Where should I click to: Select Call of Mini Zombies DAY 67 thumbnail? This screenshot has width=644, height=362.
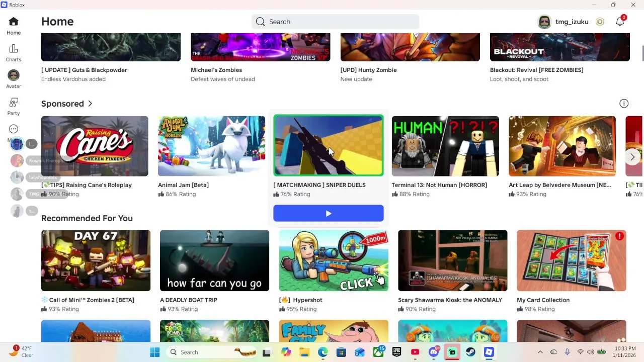coord(96,260)
